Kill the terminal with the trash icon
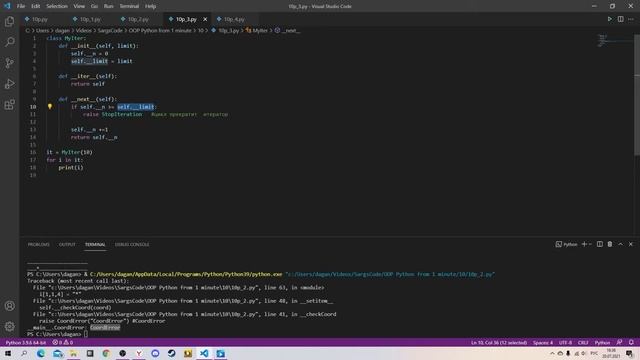 (x=610, y=244)
